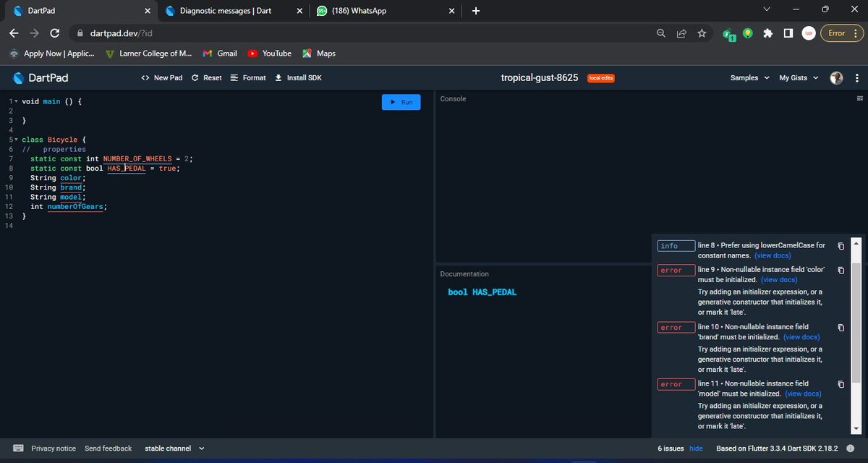Open the user avatar menu
This screenshot has height=463, width=868.
836,77
